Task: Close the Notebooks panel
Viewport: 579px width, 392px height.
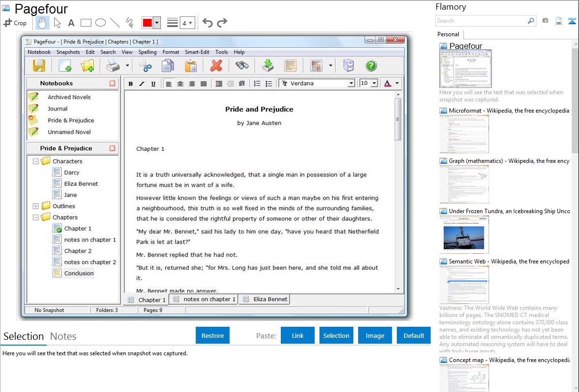Action: pyautogui.click(x=112, y=83)
